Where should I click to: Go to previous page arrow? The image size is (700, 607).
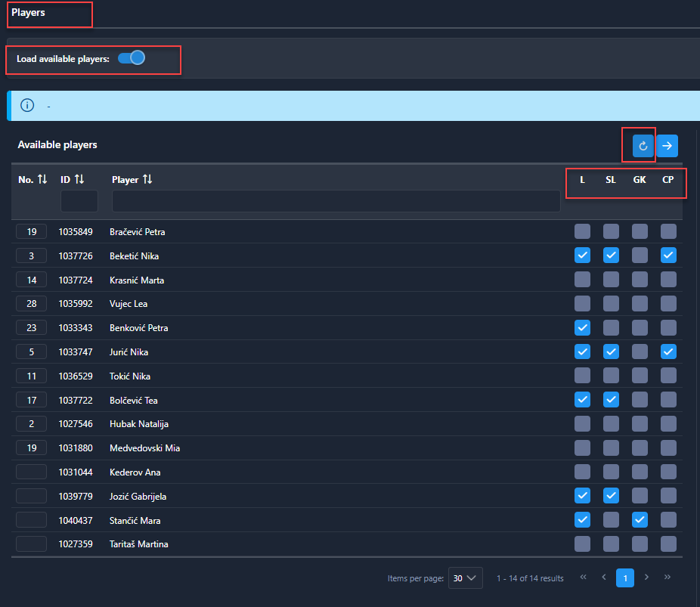click(x=604, y=578)
